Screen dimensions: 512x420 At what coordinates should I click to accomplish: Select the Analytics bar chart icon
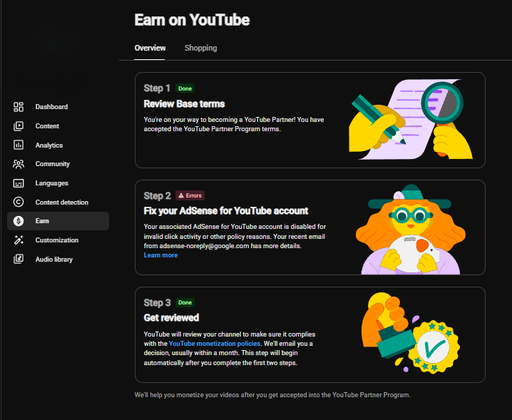point(19,145)
